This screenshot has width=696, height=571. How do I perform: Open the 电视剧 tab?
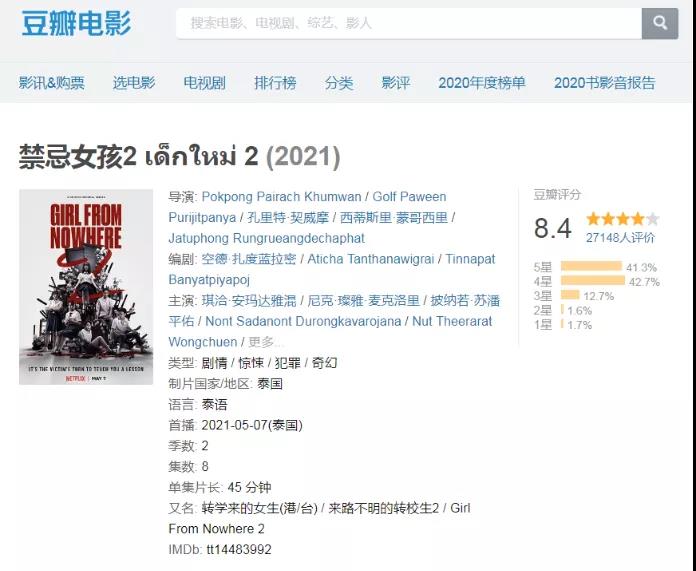[205, 83]
